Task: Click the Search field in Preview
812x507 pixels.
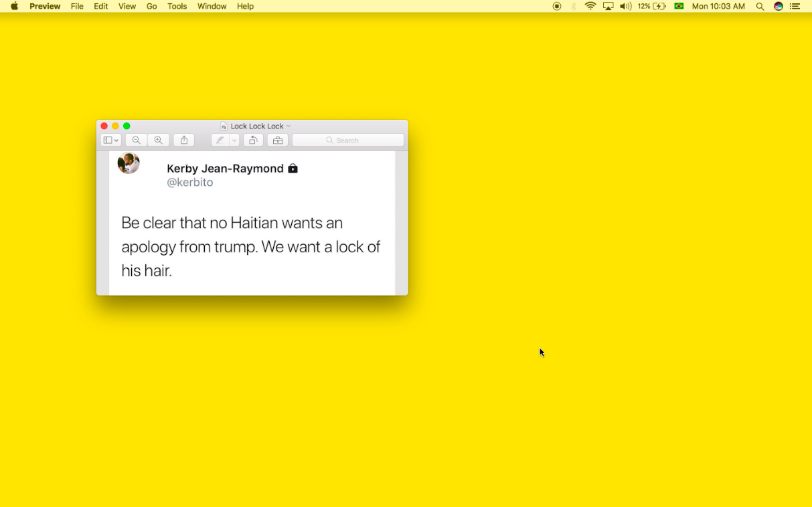Action: click(348, 140)
